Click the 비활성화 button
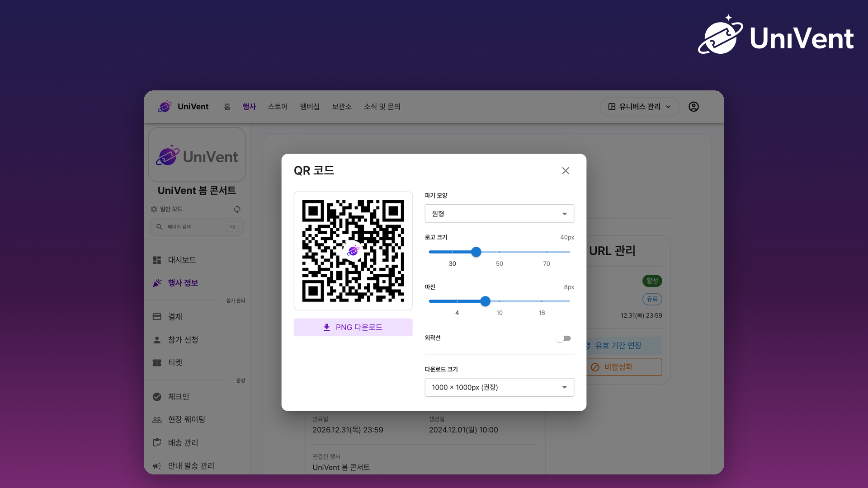The height and width of the screenshot is (488, 868). (624, 367)
